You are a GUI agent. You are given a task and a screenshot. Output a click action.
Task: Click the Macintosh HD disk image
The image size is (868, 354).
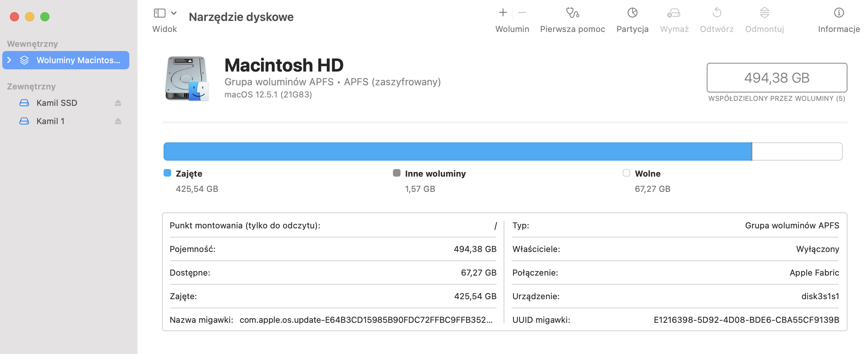187,78
